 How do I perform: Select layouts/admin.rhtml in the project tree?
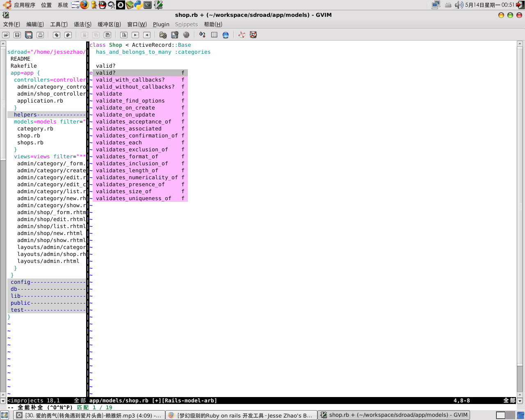point(48,261)
